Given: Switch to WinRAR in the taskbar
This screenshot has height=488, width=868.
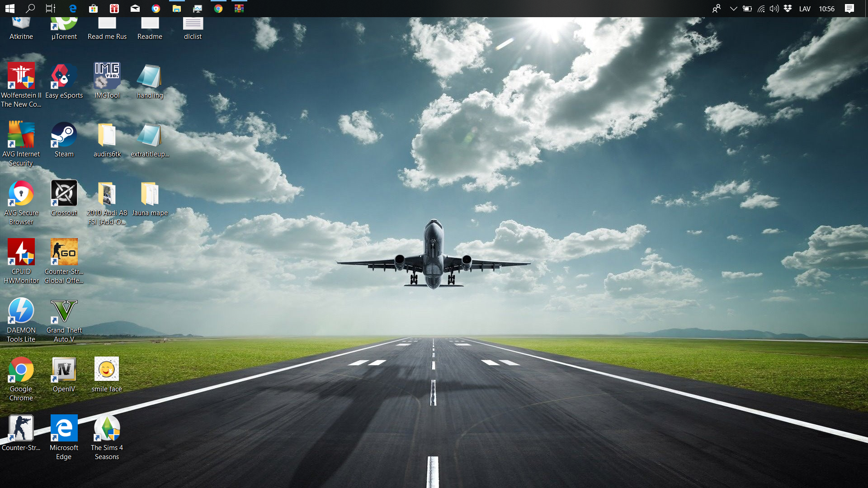Looking at the screenshot, I should pyautogui.click(x=239, y=9).
